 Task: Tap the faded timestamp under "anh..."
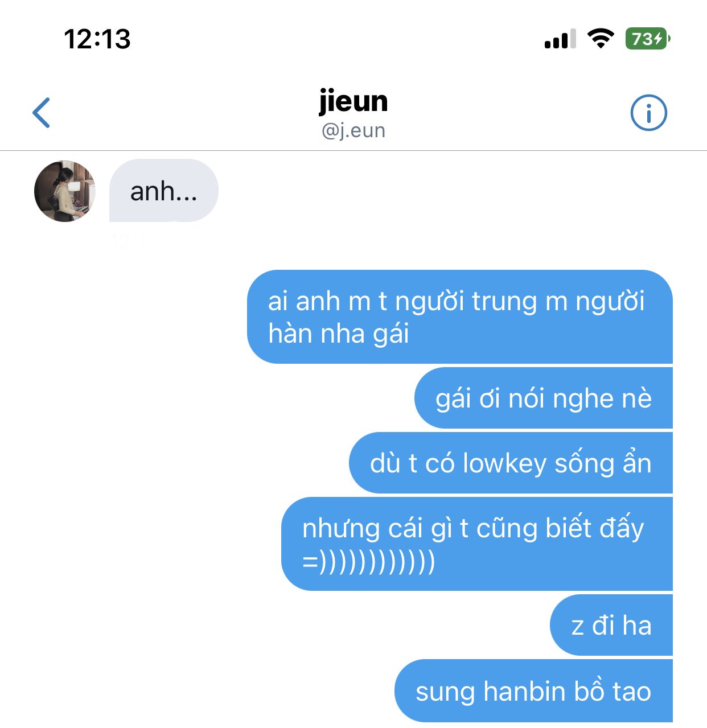click(x=134, y=241)
